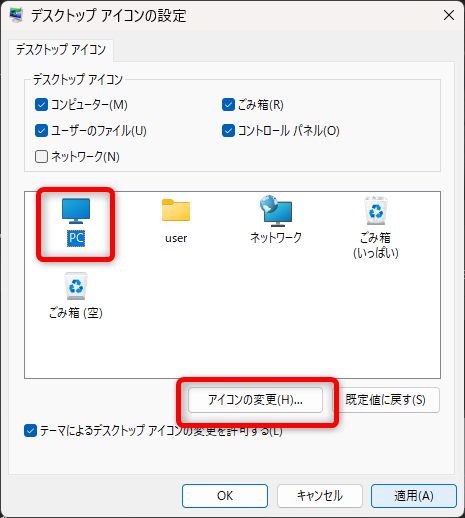Enable the ネットワーク(N) checkbox
Screen dimensions: 465x518
[41, 156]
